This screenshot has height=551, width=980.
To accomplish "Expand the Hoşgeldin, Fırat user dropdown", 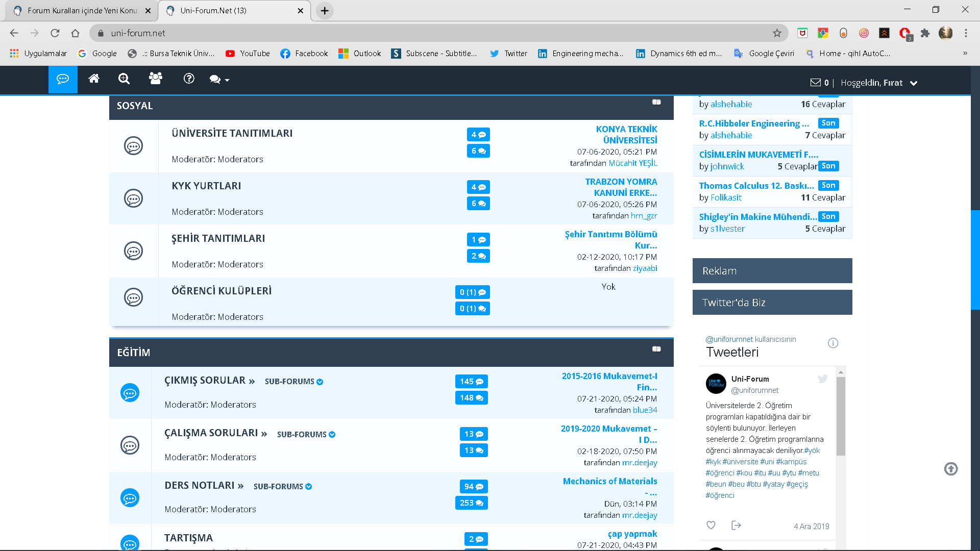I will point(914,83).
